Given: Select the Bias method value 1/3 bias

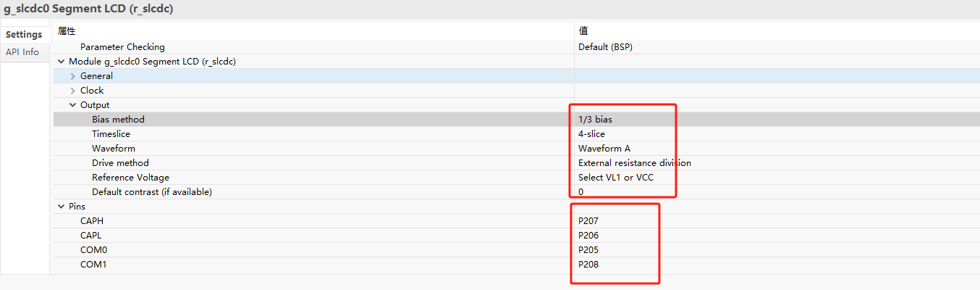Looking at the screenshot, I should click(600, 120).
